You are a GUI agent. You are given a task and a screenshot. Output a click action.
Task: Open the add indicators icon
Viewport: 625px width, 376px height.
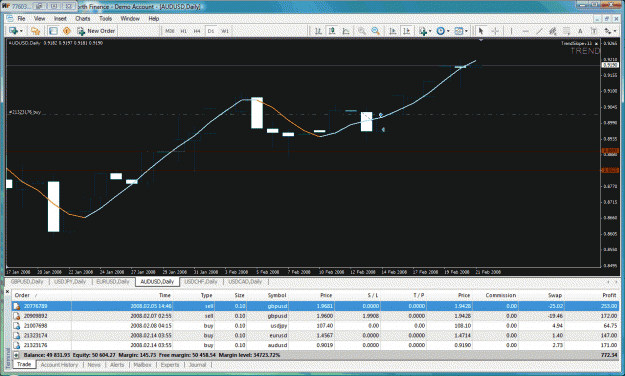[x=423, y=31]
